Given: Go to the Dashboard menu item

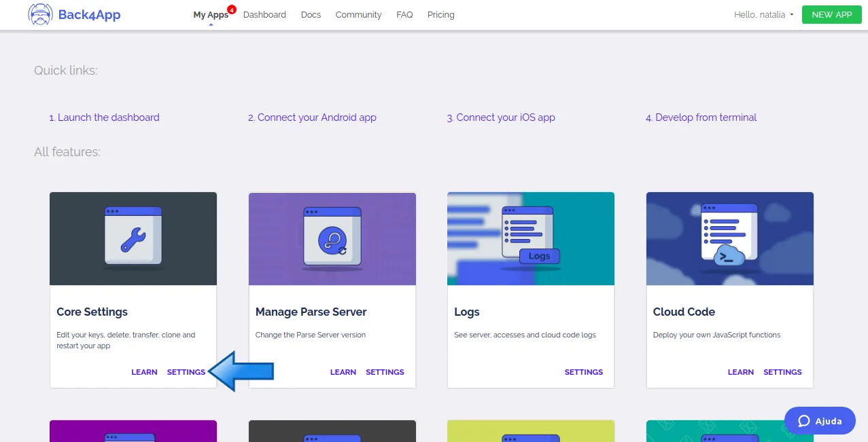Looking at the screenshot, I should [x=264, y=14].
